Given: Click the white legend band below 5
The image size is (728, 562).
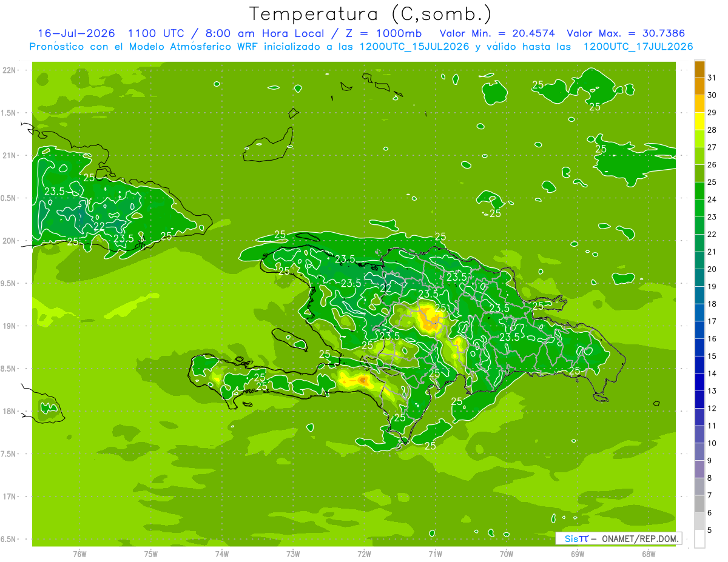Looking at the screenshot, I should [x=699, y=539].
